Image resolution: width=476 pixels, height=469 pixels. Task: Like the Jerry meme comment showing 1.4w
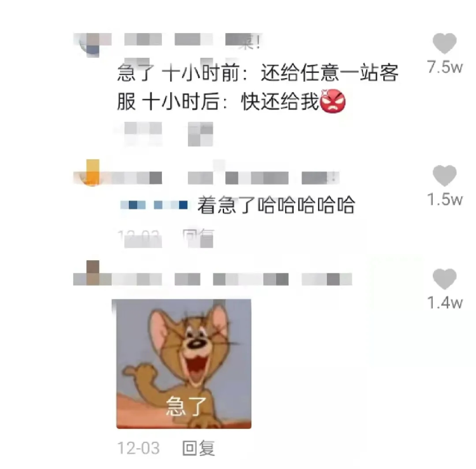pyautogui.click(x=444, y=279)
